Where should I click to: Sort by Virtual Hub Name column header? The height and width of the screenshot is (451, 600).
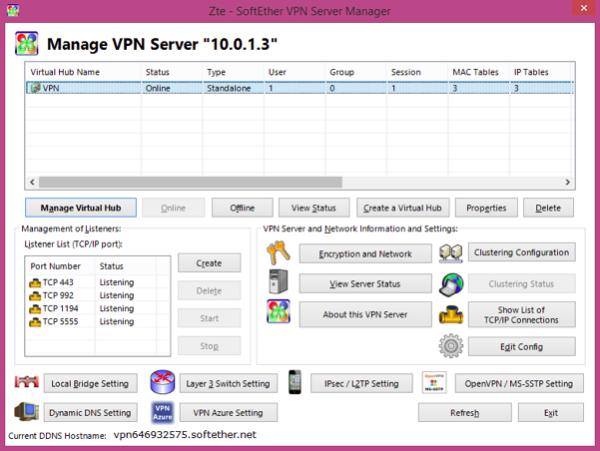[x=83, y=72]
